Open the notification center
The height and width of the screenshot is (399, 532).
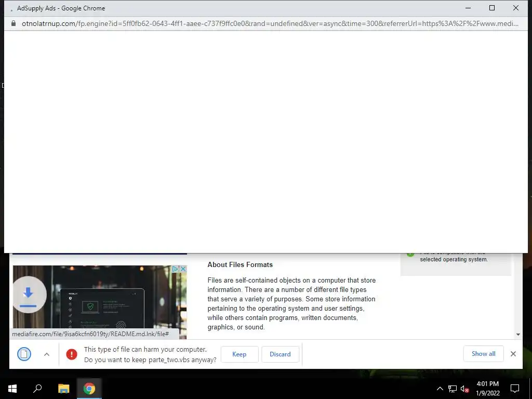(x=515, y=389)
